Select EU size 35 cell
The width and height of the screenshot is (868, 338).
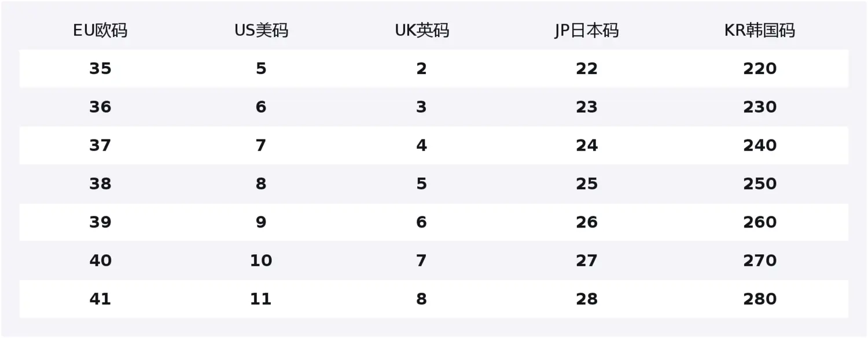(x=100, y=69)
